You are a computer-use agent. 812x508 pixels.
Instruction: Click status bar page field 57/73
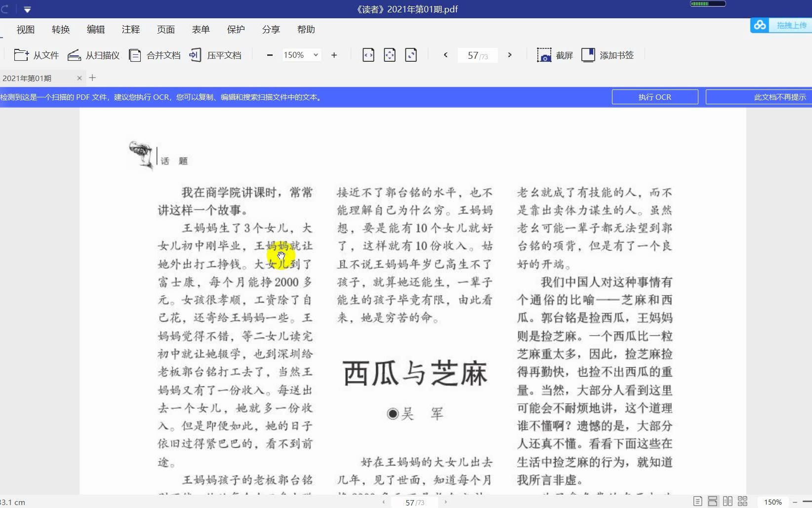pos(415,502)
